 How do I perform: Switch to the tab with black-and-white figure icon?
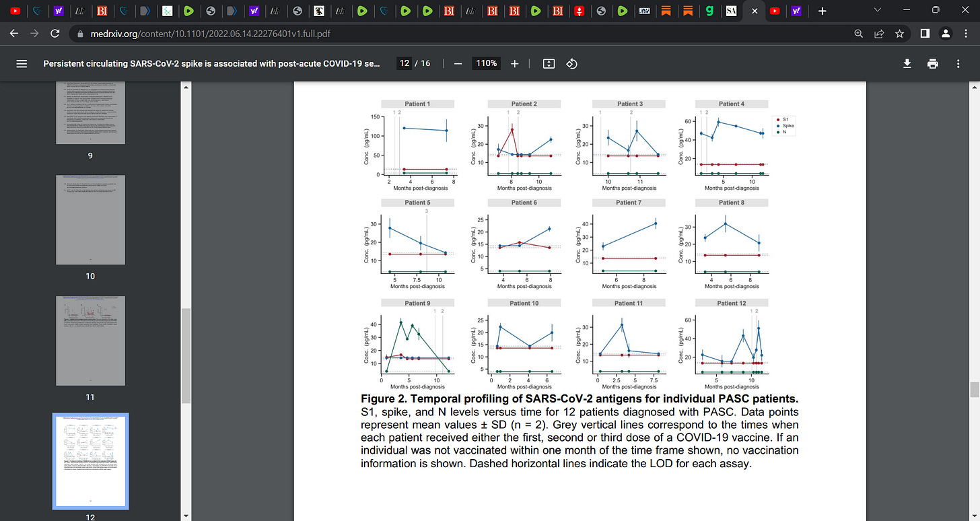point(319,11)
